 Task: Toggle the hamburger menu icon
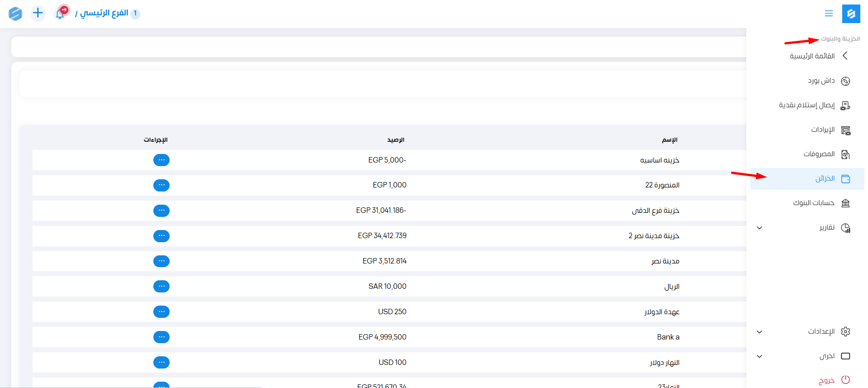tap(829, 14)
